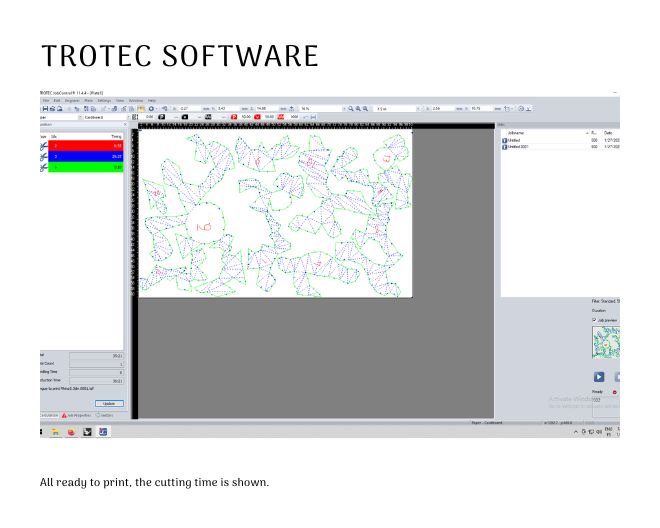660x528 pixels.
Task: Click the Z height input field
Action: [x=267, y=109]
